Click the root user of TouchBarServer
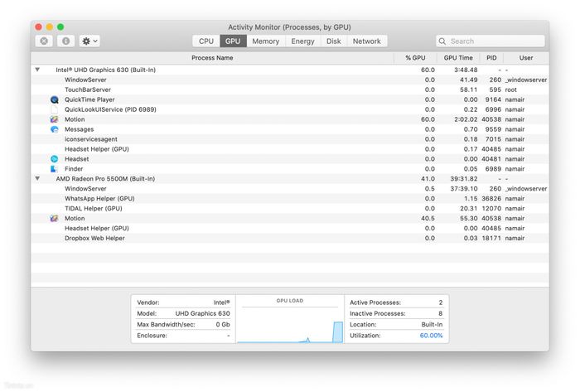This screenshot has width=580, height=392. (511, 90)
